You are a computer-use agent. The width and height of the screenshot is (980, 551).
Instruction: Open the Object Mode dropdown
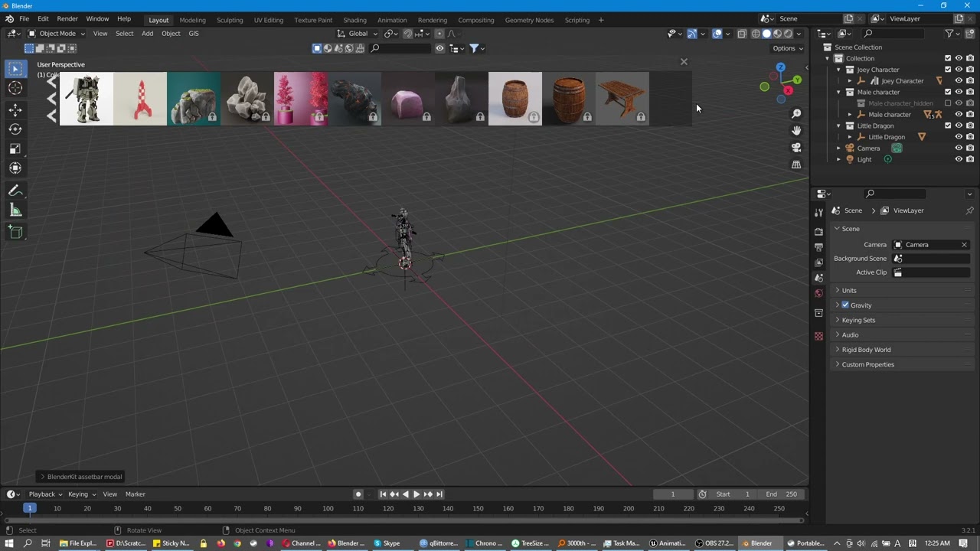tap(58, 34)
